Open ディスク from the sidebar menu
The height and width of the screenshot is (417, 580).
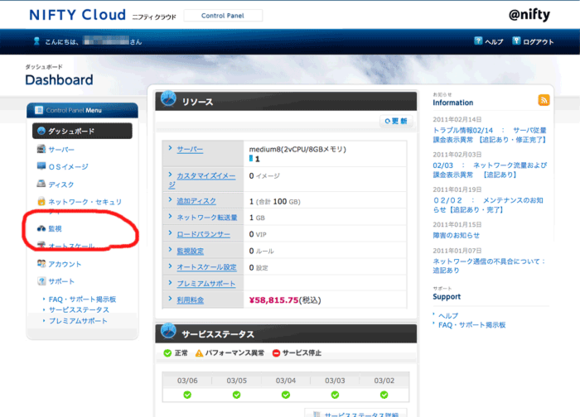(x=61, y=184)
